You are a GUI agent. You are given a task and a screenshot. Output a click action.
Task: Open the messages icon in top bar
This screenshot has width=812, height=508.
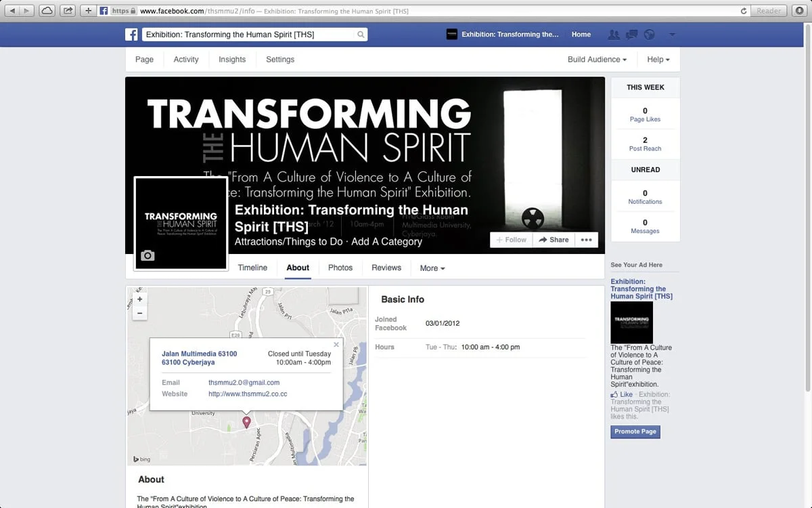pyautogui.click(x=632, y=35)
